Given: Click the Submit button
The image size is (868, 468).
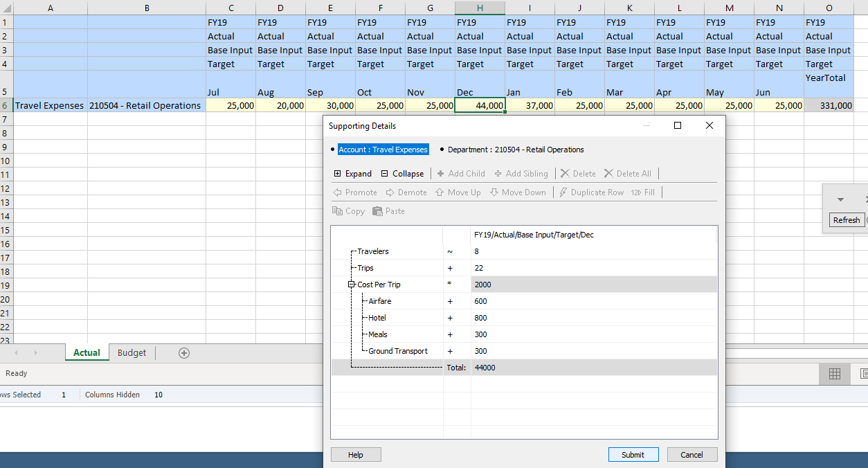Looking at the screenshot, I should (633, 455).
